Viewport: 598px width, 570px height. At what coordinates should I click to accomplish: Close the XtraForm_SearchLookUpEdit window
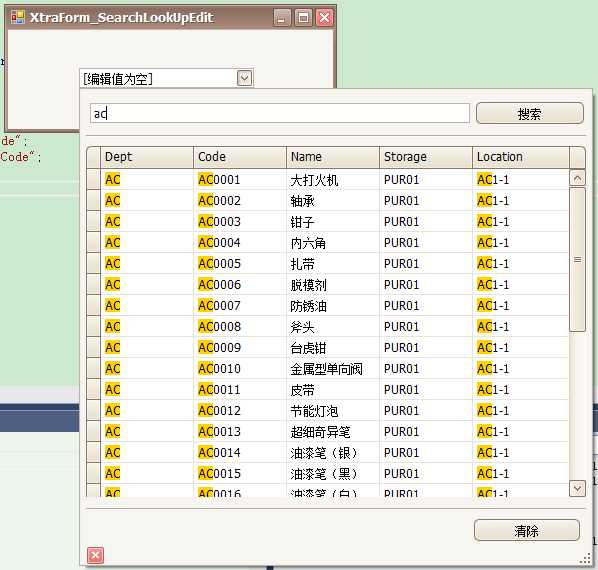[325, 18]
